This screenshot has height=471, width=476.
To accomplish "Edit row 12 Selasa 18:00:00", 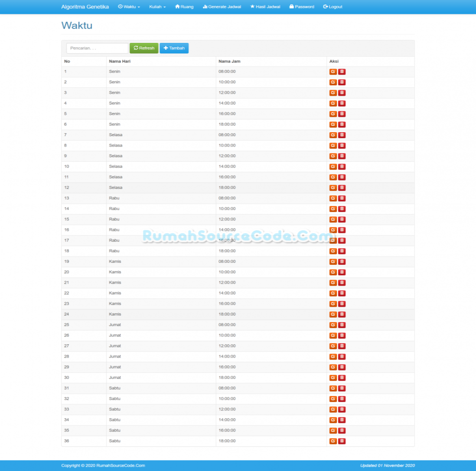I will tap(333, 188).
